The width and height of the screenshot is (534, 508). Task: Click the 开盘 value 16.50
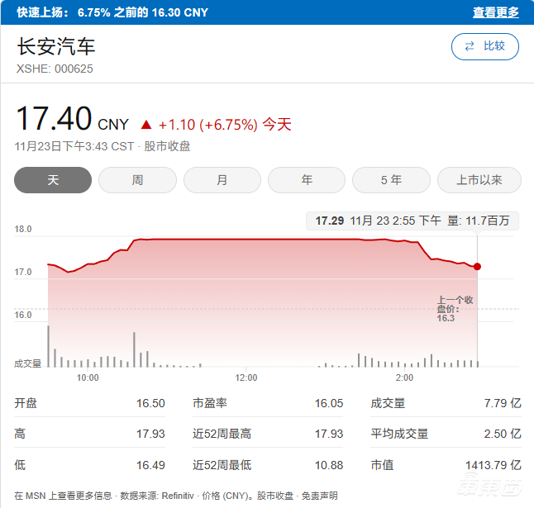pyautogui.click(x=151, y=403)
